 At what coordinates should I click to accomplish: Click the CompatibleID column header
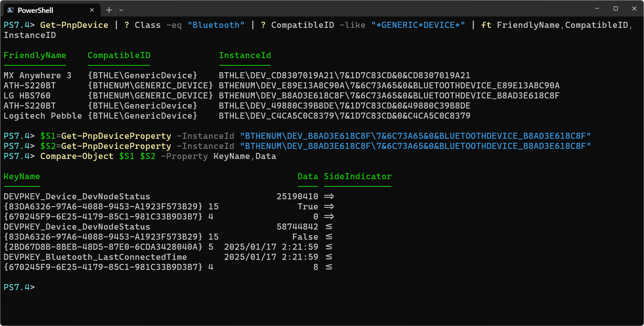tap(119, 55)
